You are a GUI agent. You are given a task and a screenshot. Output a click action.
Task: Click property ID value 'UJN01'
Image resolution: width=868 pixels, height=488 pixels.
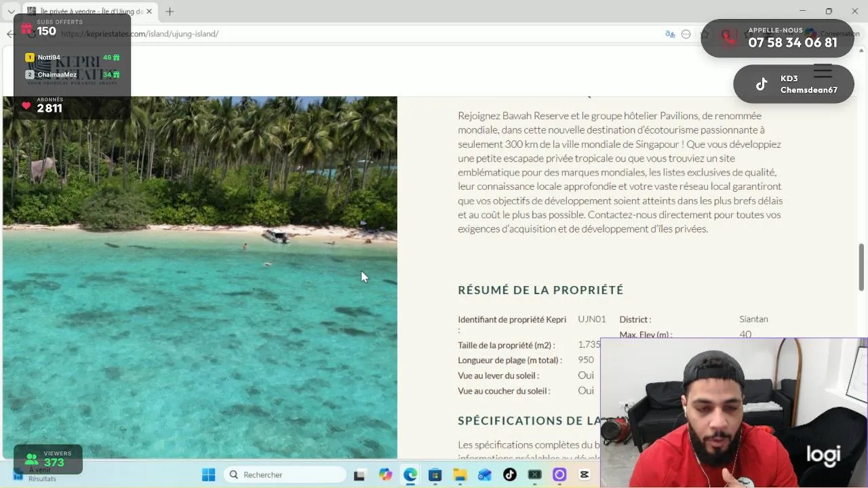591,319
